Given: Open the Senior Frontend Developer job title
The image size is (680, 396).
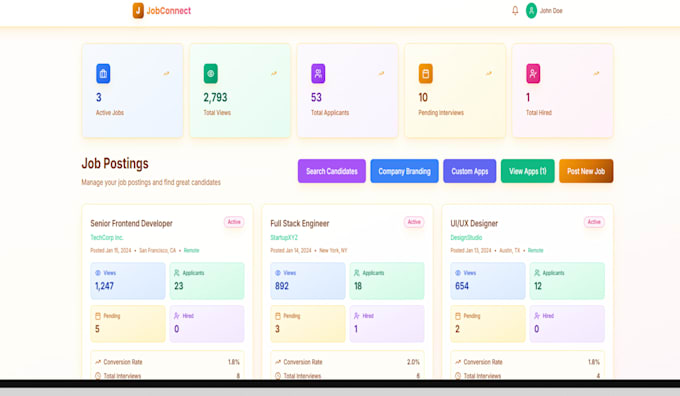Looking at the screenshot, I should tap(131, 223).
